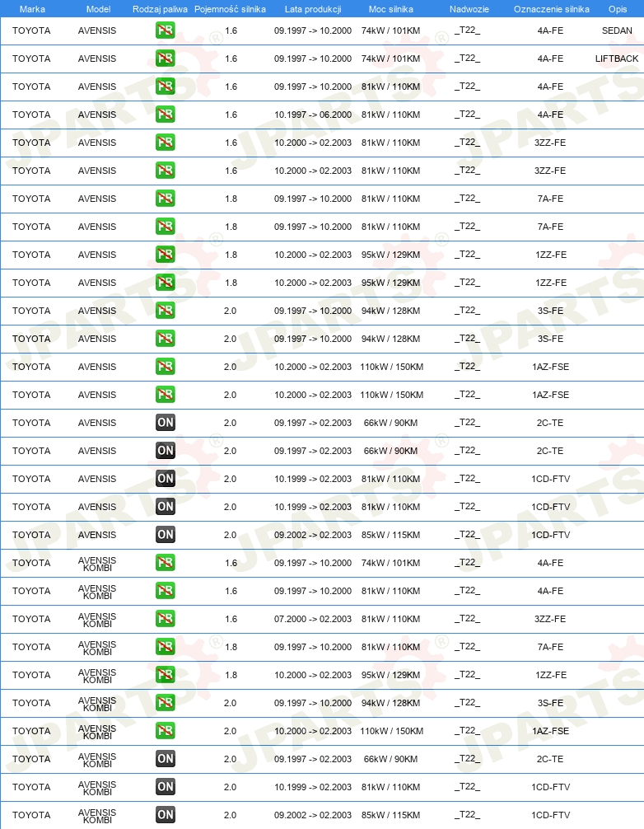Click 85kW / 115KM in the Avensis Kombi row

click(391, 815)
